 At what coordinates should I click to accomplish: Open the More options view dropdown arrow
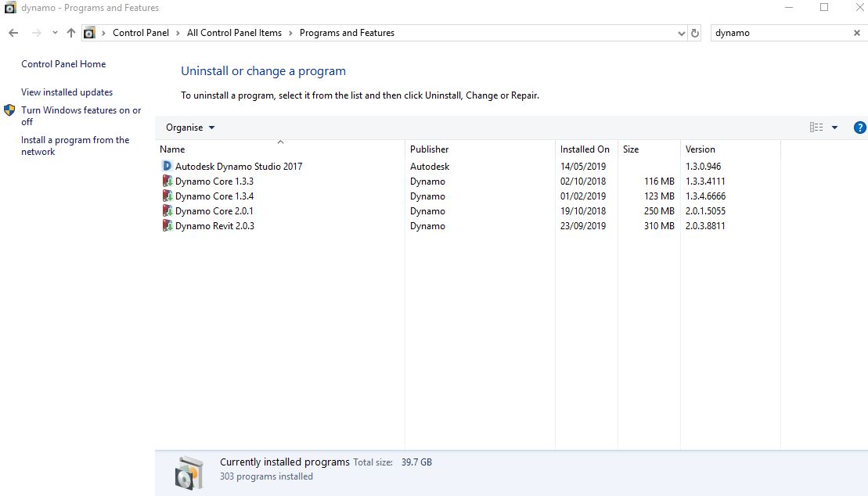point(835,128)
